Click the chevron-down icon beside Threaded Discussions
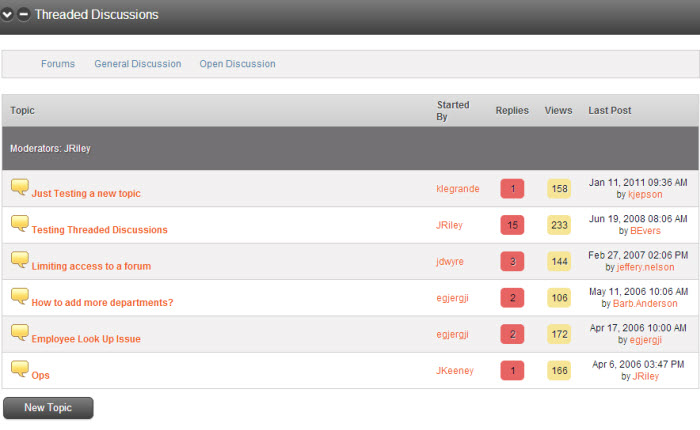The height and width of the screenshot is (430, 700). (7, 15)
